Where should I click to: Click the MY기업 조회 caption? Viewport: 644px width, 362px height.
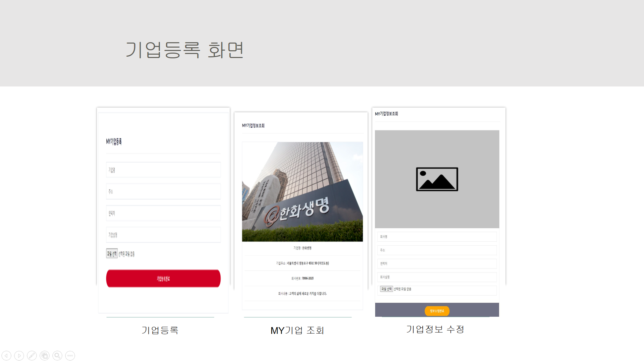click(297, 330)
